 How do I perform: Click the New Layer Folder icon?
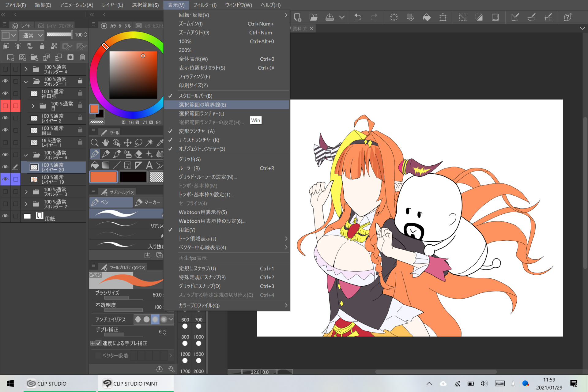[34, 57]
